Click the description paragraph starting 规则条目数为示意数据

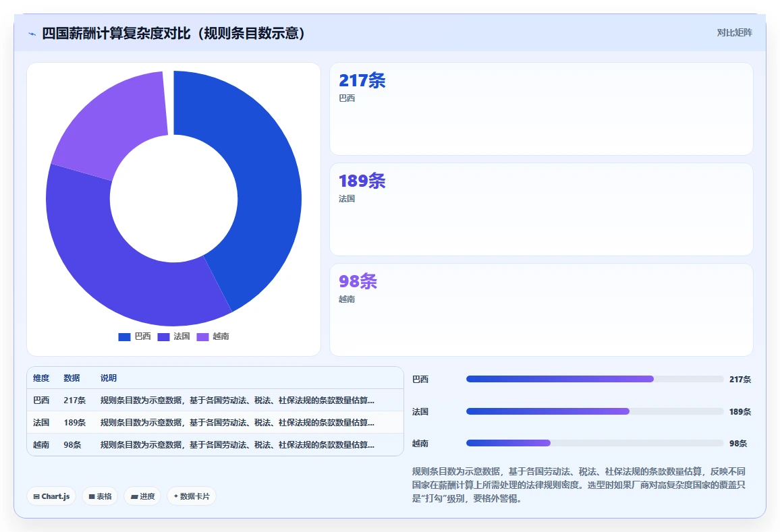coord(578,485)
